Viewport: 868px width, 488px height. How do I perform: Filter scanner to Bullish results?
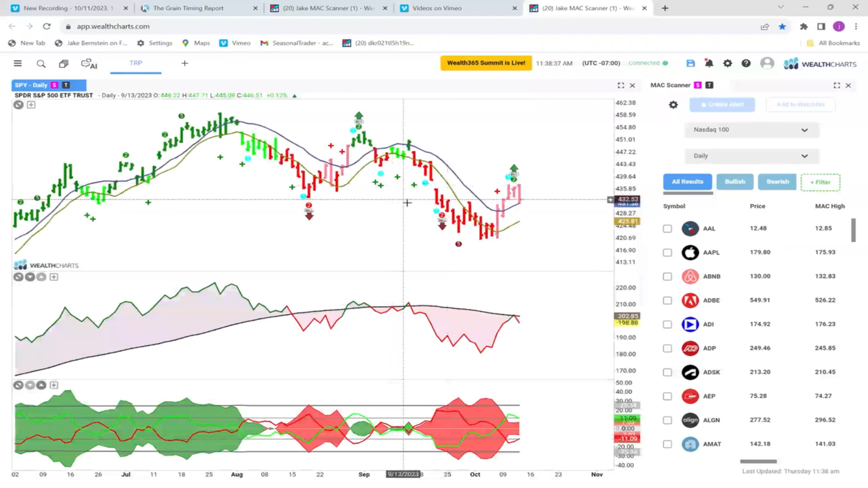tap(735, 182)
